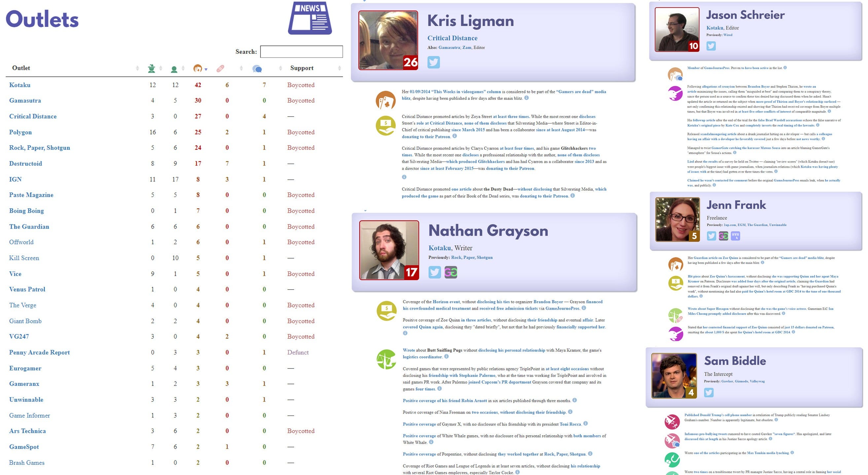Click the descending arrow beside the facepalm icon
The height and width of the screenshot is (475, 868).
206,69
